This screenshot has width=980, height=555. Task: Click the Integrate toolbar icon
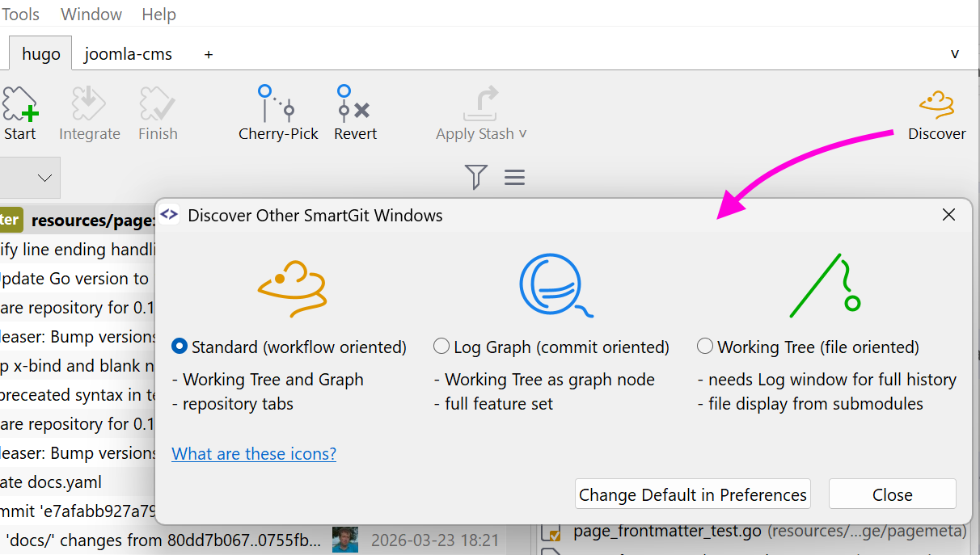click(x=88, y=105)
